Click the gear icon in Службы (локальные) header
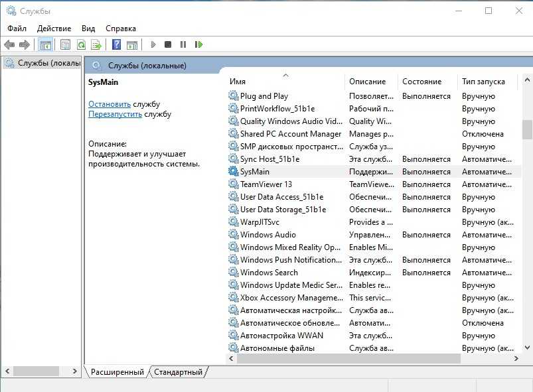 tap(96, 65)
